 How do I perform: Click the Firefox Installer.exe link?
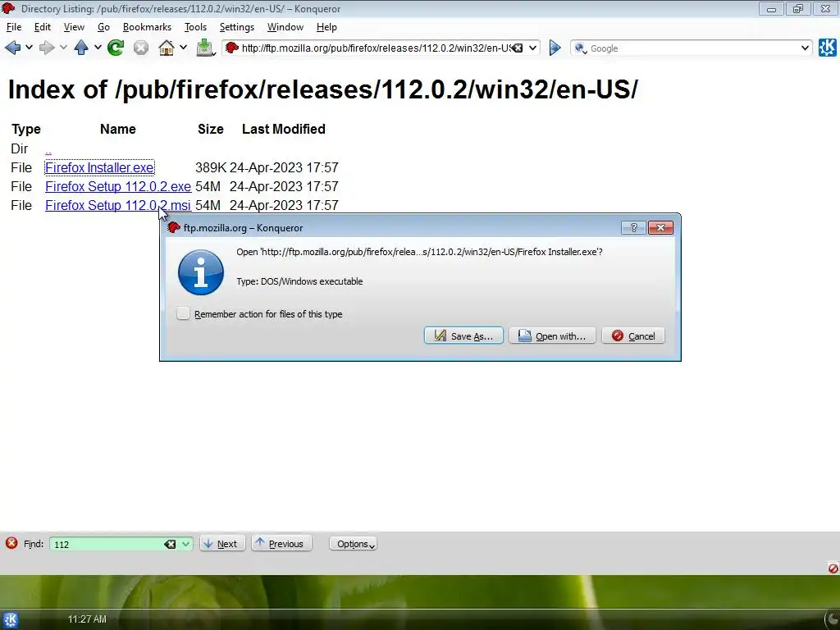click(99, 167)
